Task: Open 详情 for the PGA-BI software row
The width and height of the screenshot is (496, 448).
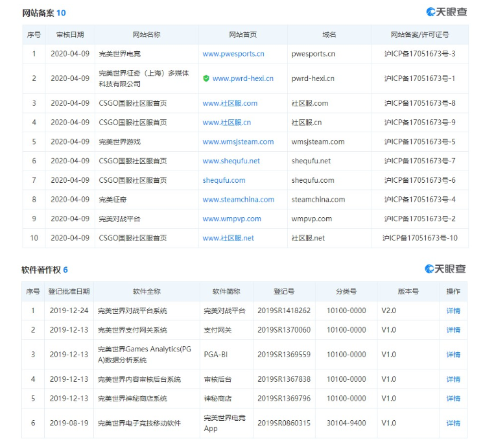Action: pyautogui.click(x=453, y=355)
